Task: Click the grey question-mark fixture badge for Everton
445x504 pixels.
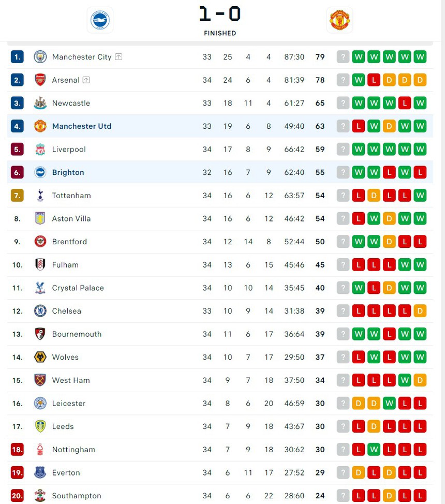Action: (343, 472)
